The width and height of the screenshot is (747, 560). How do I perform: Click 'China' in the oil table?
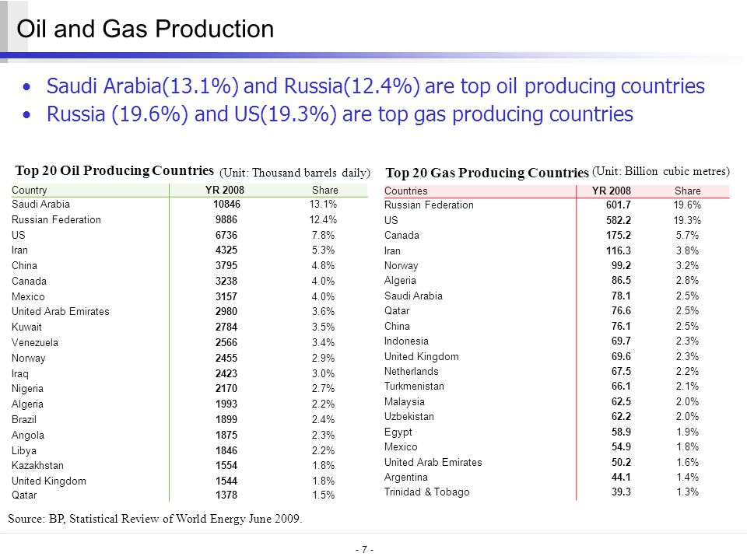coord(24,266)
